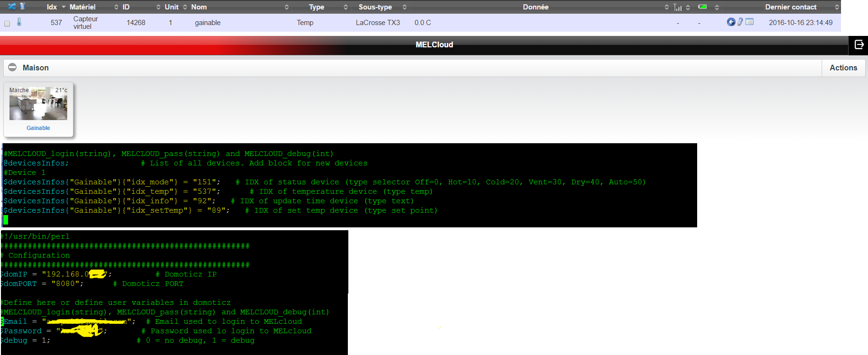The height and width of the screenshot is (355, 868).
Task: Click the MELCloud logout icon
Action: [859, 44]
